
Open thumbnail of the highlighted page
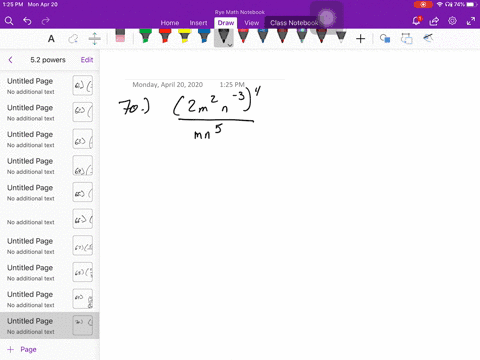pyautogui.click(x=83, y=325)
